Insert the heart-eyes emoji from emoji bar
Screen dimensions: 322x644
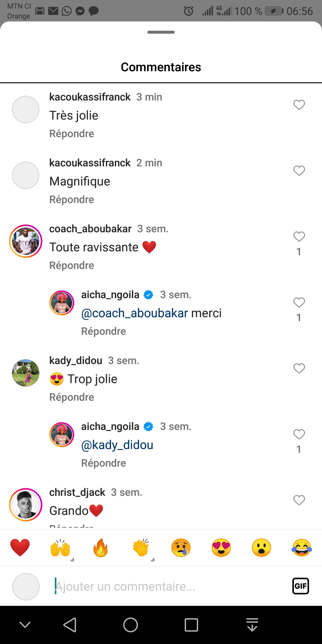(x=221, y=548)
